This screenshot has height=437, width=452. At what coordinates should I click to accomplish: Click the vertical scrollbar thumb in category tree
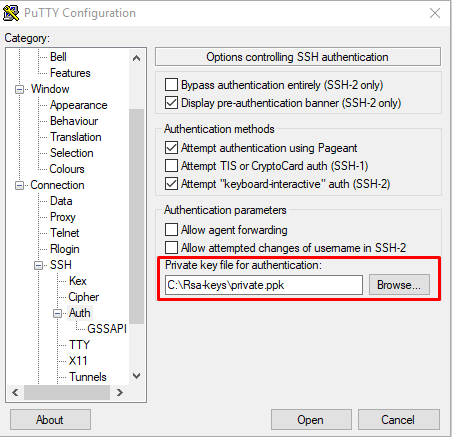click(x=136, y=216)
